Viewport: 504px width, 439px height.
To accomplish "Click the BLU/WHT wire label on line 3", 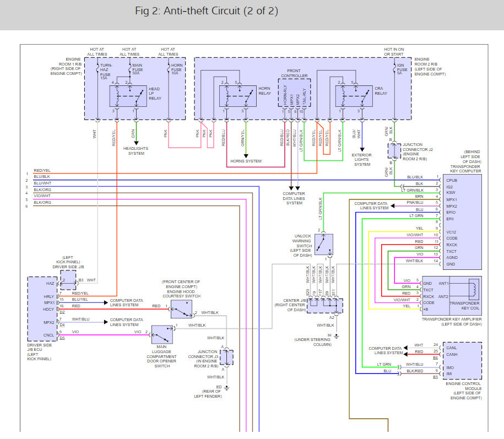I will pos(42,183).
